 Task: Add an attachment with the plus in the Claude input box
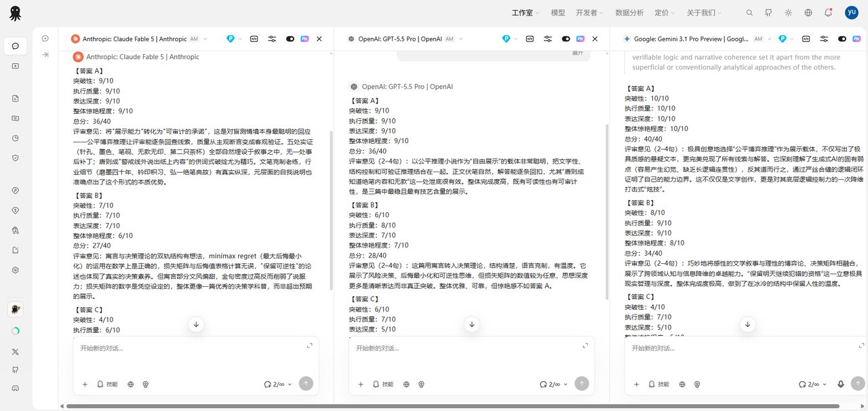point(85,384)
